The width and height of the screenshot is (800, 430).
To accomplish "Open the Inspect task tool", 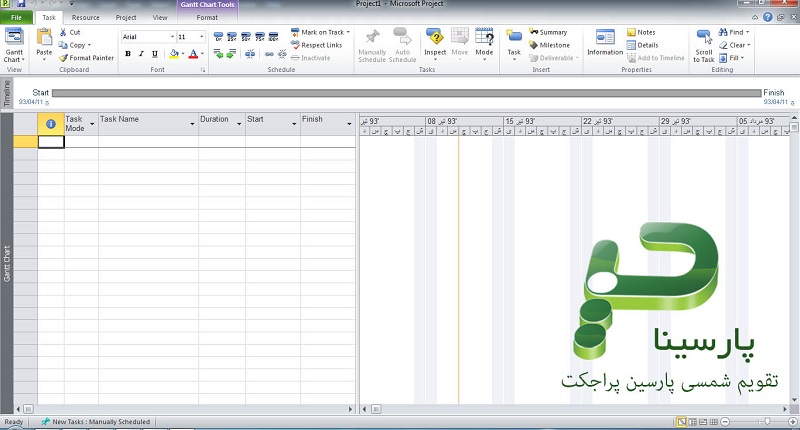I will click(x=435, y=43).
